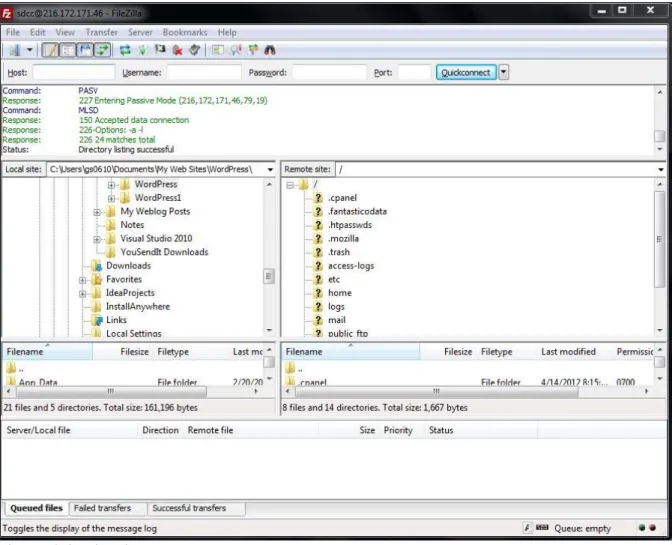The width and height of the screenshot is (672, 545).
Task: Reconnect to the last server
Action: 194,50
